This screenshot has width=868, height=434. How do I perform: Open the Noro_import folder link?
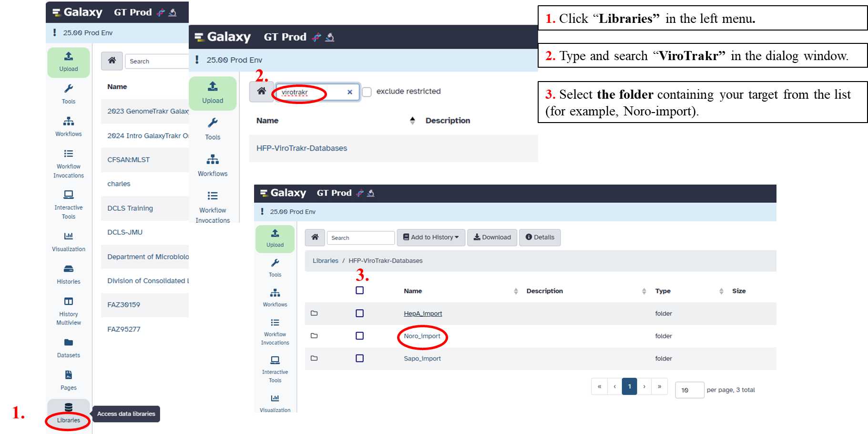pyautogui.click(x=422, y=336)
